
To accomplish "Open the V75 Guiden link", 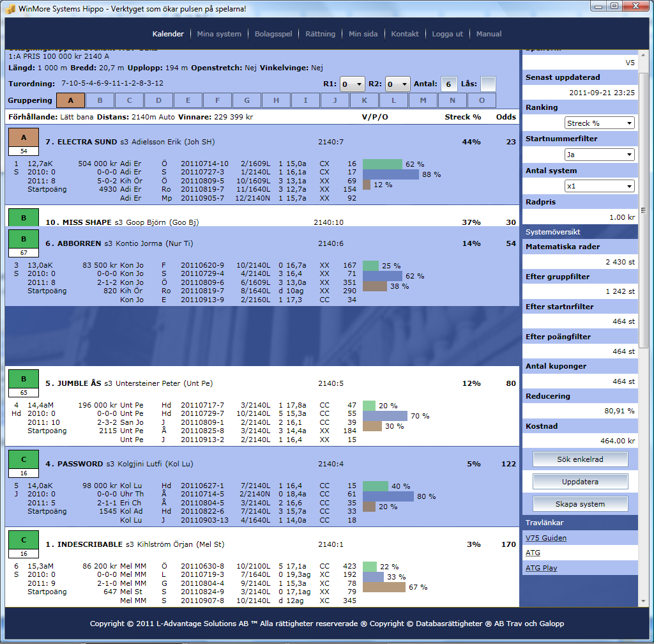I will point(546,538).
